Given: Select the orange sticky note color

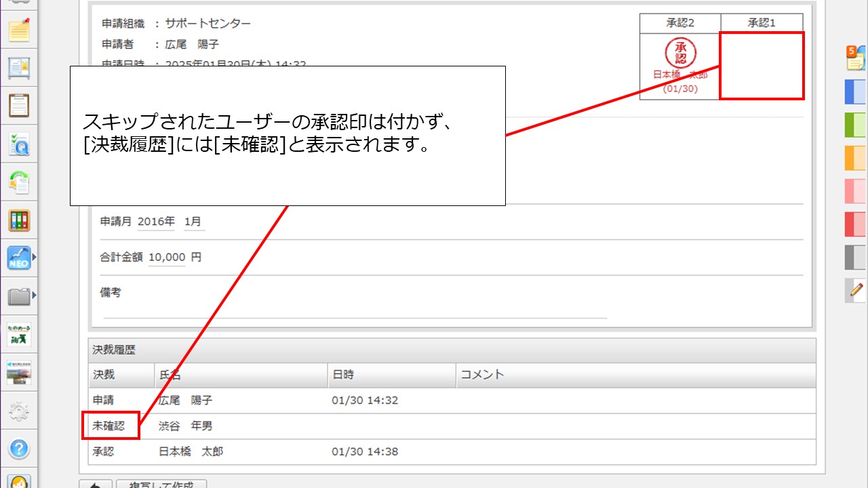Looking at the screenshot, I should pos(856,158).
